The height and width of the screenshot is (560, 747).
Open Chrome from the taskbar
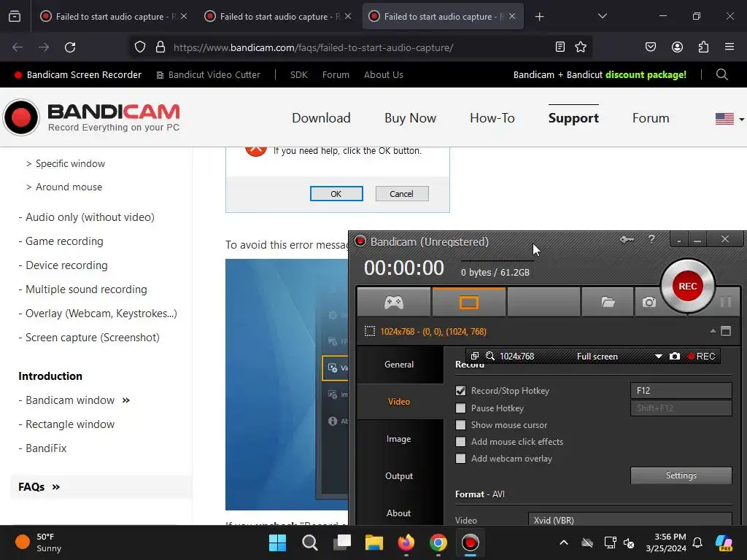point(438,542)
